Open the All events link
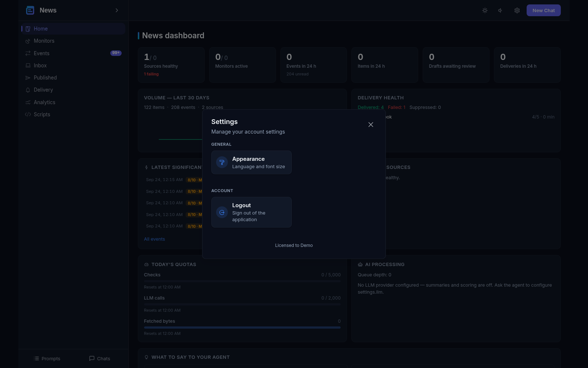588x368 pixels. tap(154, 239)
